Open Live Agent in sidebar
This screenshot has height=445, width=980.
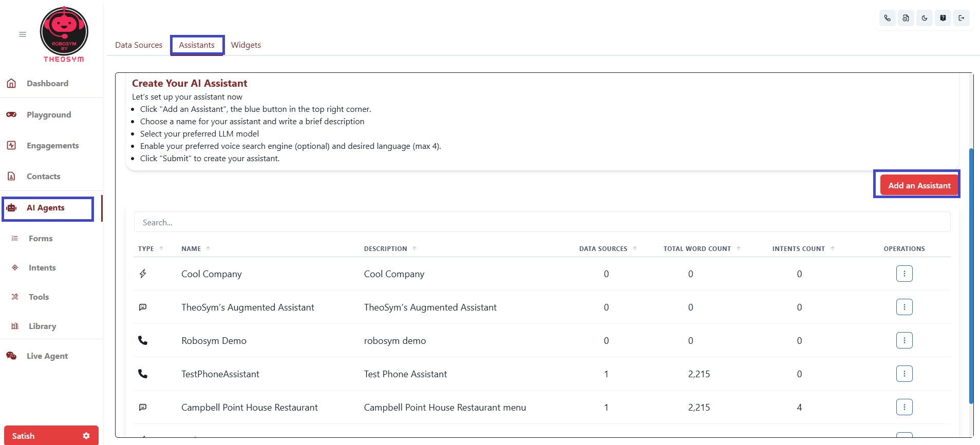[47, 356]
